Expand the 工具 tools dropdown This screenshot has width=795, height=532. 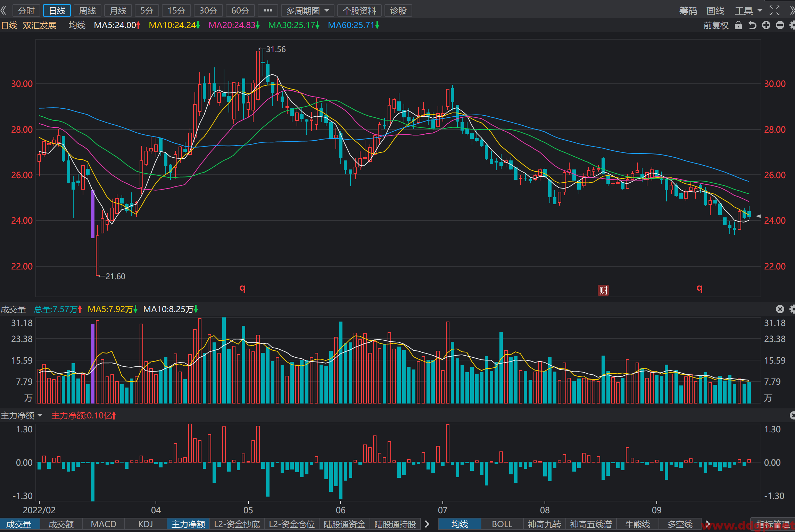click(x=748, y=11)
